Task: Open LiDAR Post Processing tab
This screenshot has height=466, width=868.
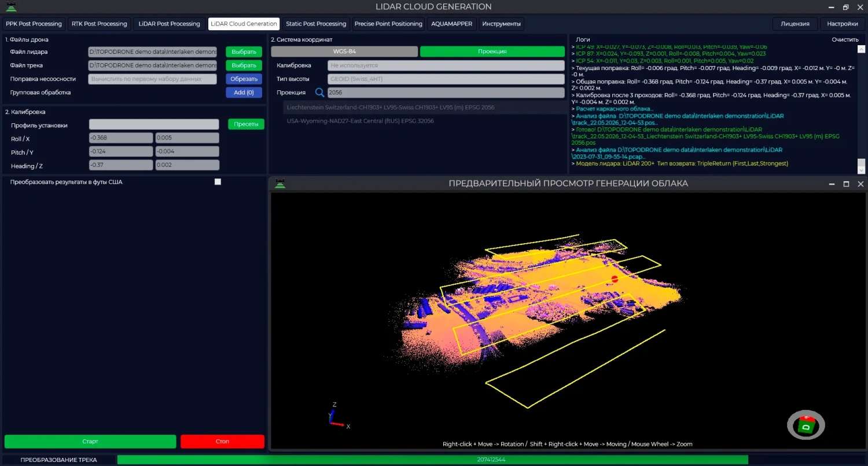Action: point(169,24)
